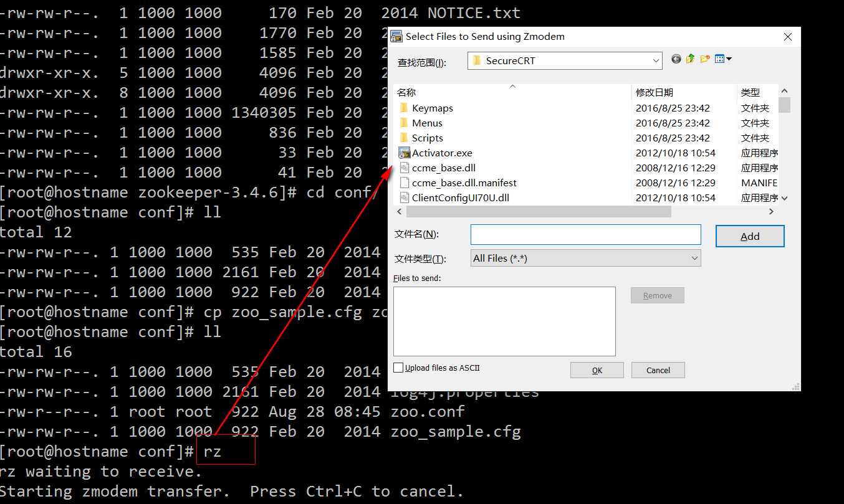844x504 pixels.
Task: Click the 'rz waiting to receive.' line
Action: point(101,471)
